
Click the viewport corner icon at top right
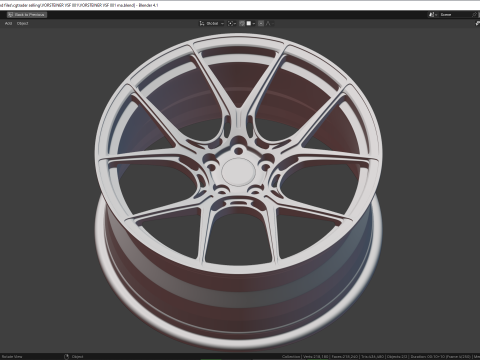pos(477,23)
